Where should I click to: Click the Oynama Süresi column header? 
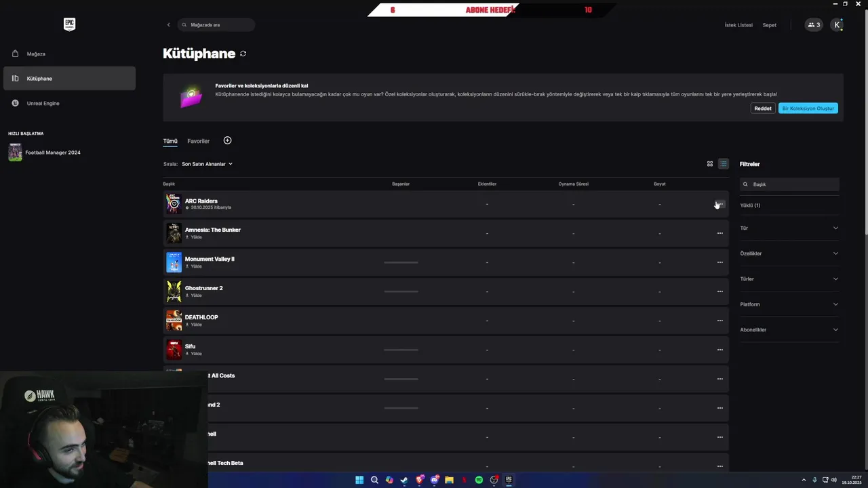click(573, 184)
